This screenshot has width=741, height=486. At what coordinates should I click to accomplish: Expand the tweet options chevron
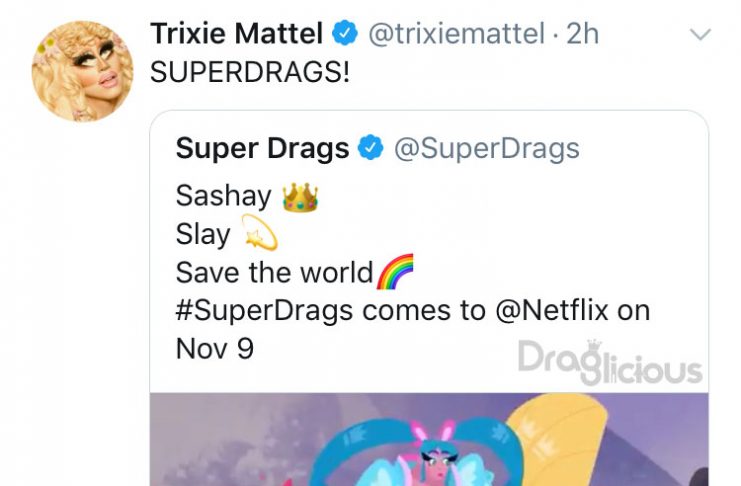pos(700,35)
